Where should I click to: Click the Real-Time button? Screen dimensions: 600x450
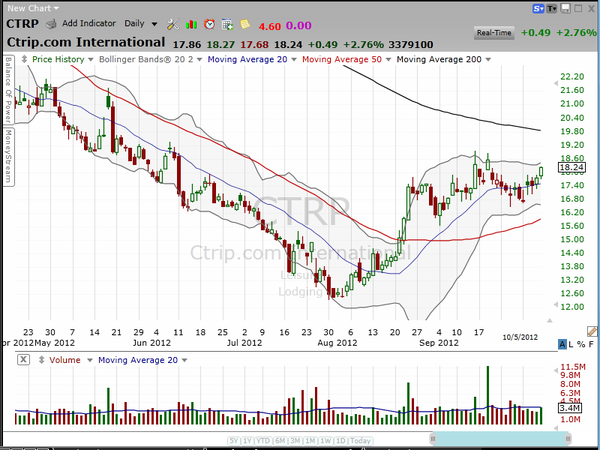click(x=494, y=33)
